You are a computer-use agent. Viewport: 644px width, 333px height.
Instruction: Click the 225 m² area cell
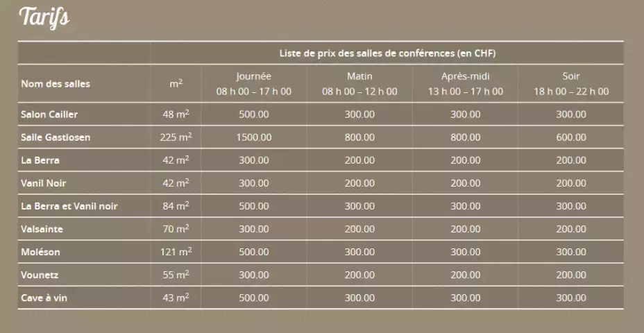[176, 137]
